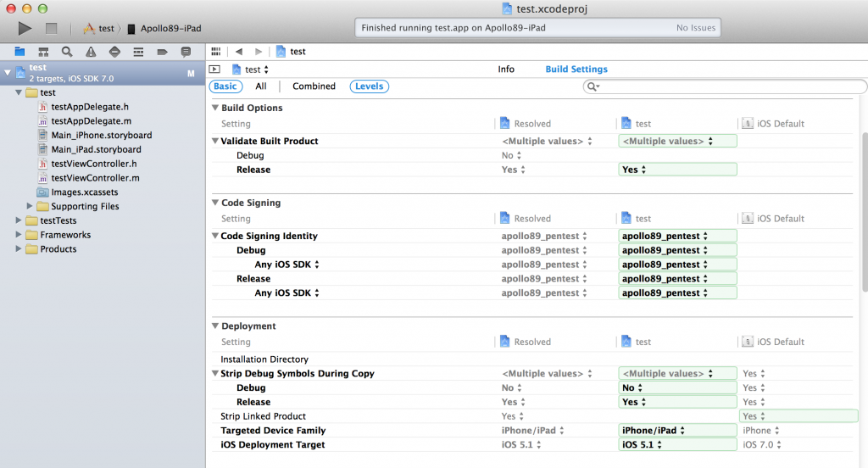Stop the running app
Image resolution: width=868 pixels, height=468 pixels.
coord(51,28)
